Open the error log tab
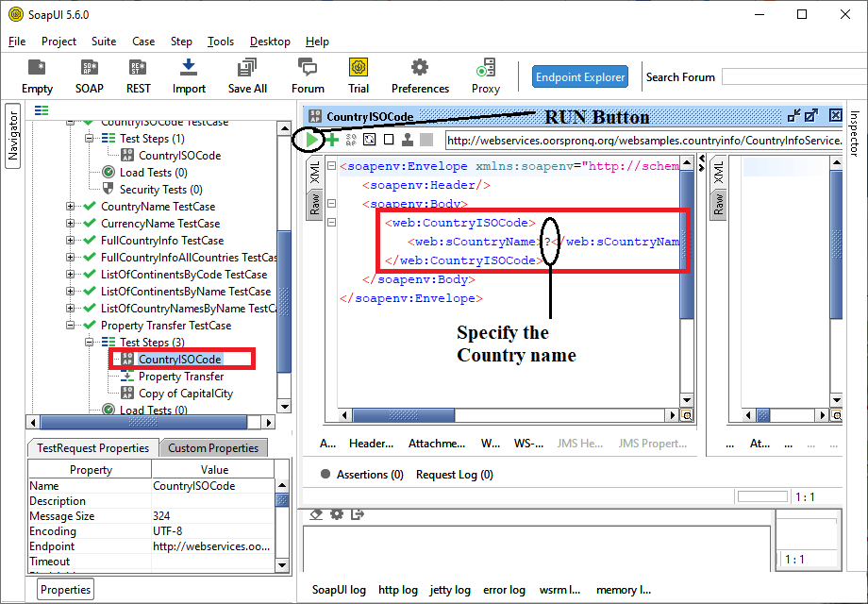 (504, 590)
